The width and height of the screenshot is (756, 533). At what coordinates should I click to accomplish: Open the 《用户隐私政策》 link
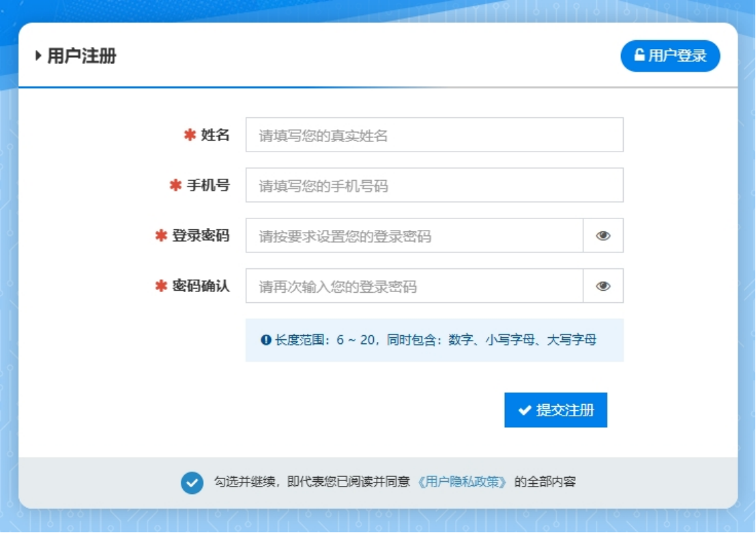tap(463, 482)
